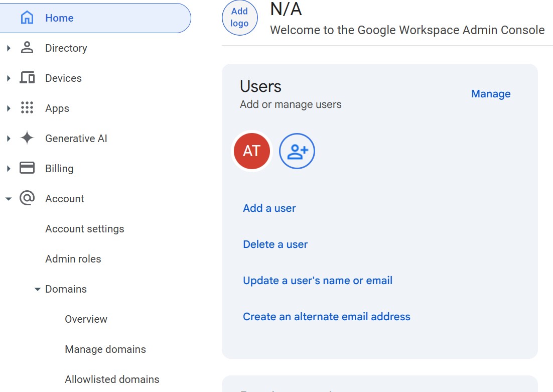Click the Home house icon

click(x=27, y=18)
